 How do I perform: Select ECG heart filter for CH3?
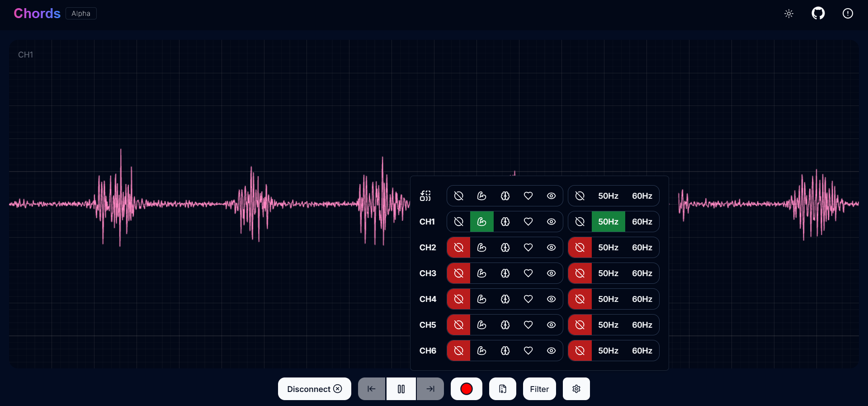(528, 273)
